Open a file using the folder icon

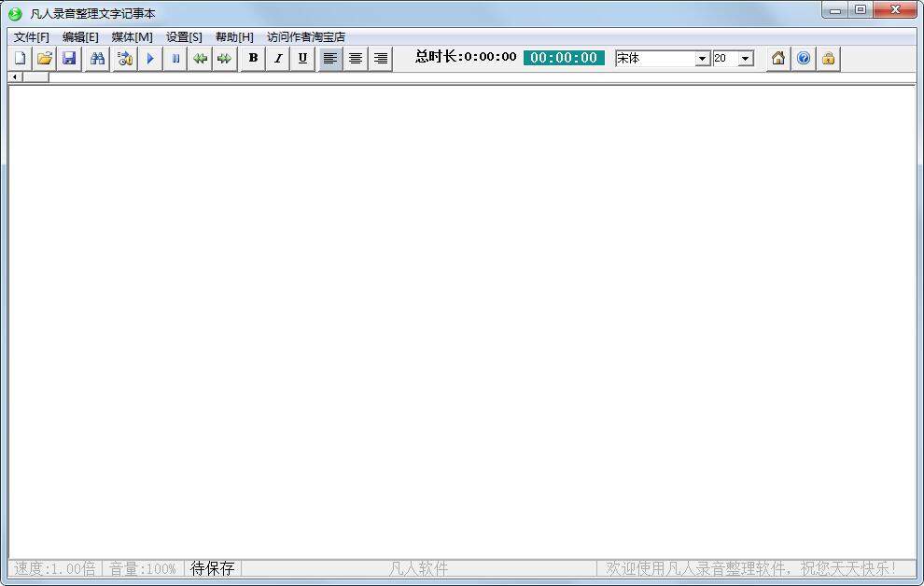click(x=44, y=59)
